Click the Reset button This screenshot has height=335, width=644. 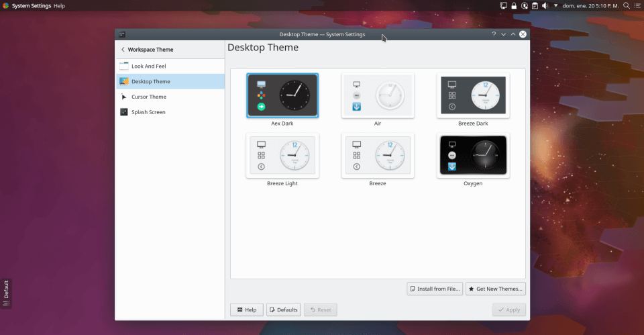321,310
